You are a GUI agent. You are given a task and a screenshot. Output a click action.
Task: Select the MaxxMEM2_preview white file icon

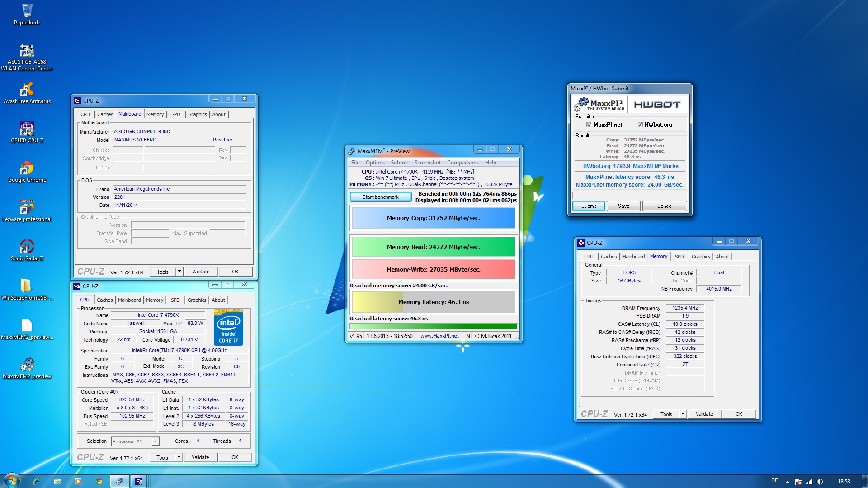coord(27,329)
